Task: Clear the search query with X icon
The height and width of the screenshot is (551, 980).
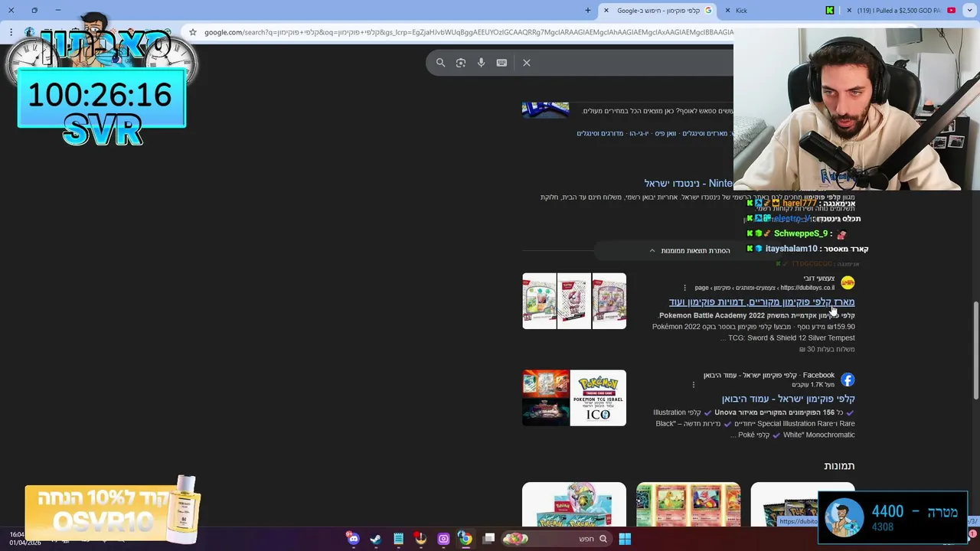Action: coord(527,63)
